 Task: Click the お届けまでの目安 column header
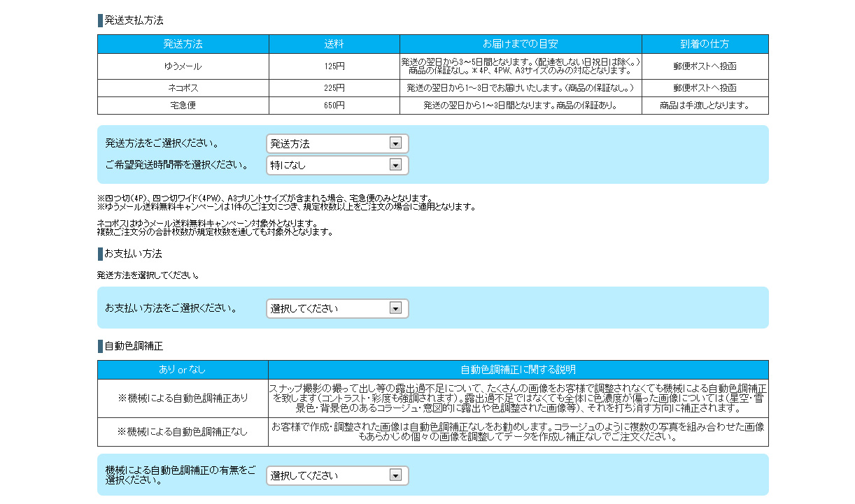pos(520,44)
